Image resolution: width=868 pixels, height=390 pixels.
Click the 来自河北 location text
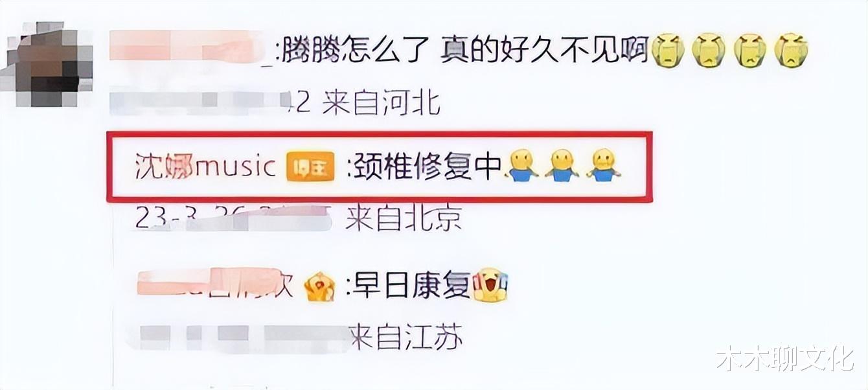click(381, 102)
